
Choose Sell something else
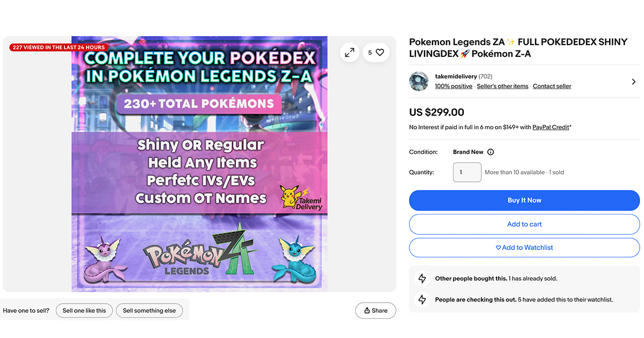[149, 310]
